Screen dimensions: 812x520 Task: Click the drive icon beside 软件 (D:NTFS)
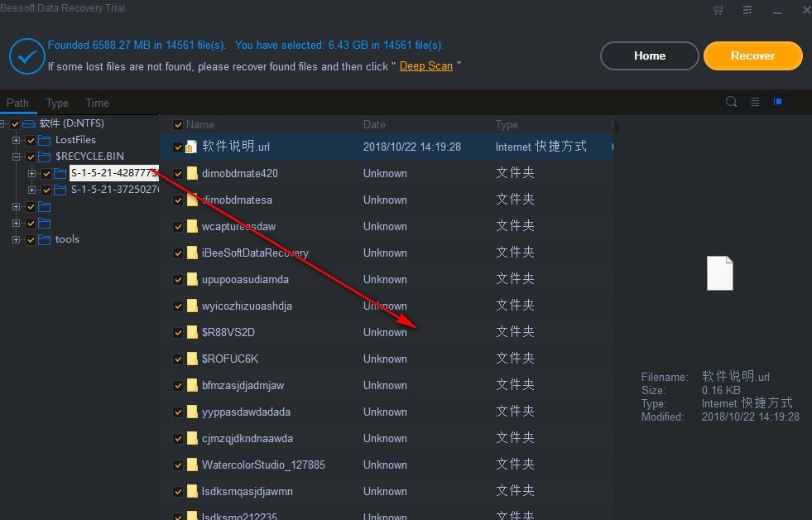[28, 123]
